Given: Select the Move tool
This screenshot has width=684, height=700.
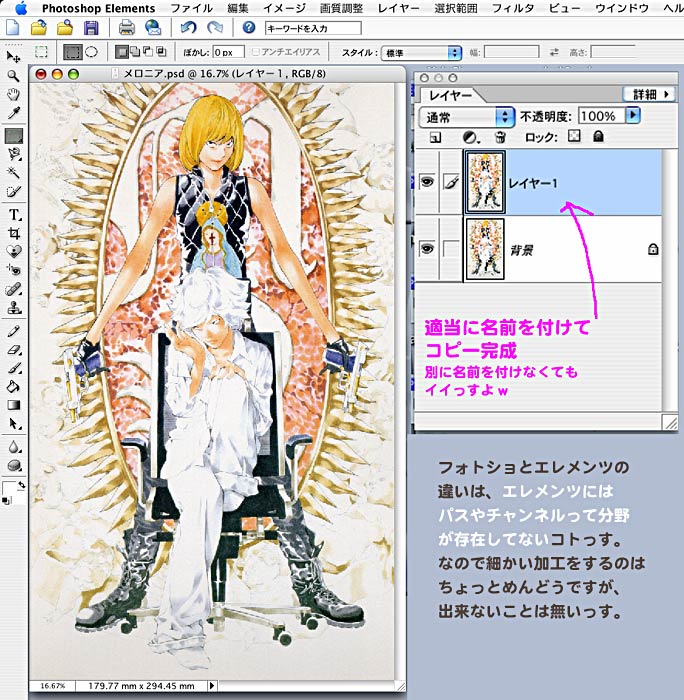Looking at the screenshot, I should [x=13, y=57].
